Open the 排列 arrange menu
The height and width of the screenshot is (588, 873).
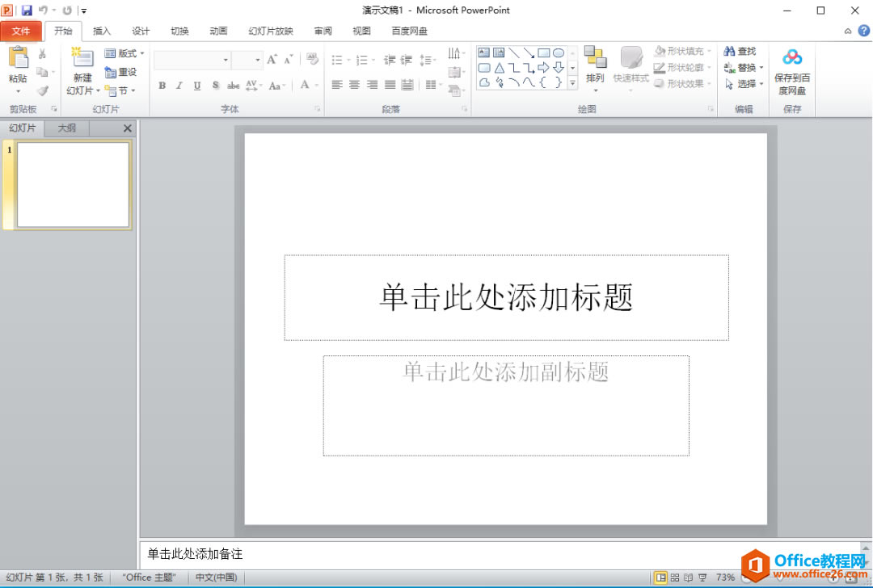[x=595, y=68]
